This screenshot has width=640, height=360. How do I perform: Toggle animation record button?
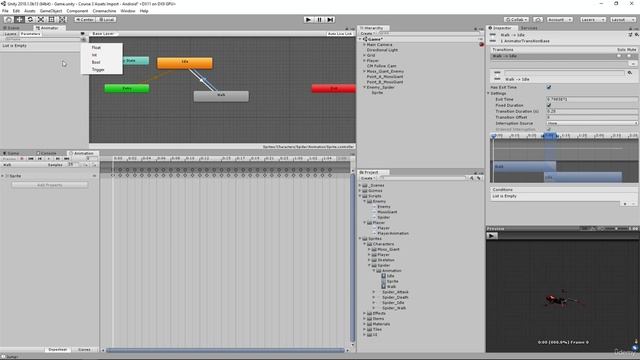22,159
